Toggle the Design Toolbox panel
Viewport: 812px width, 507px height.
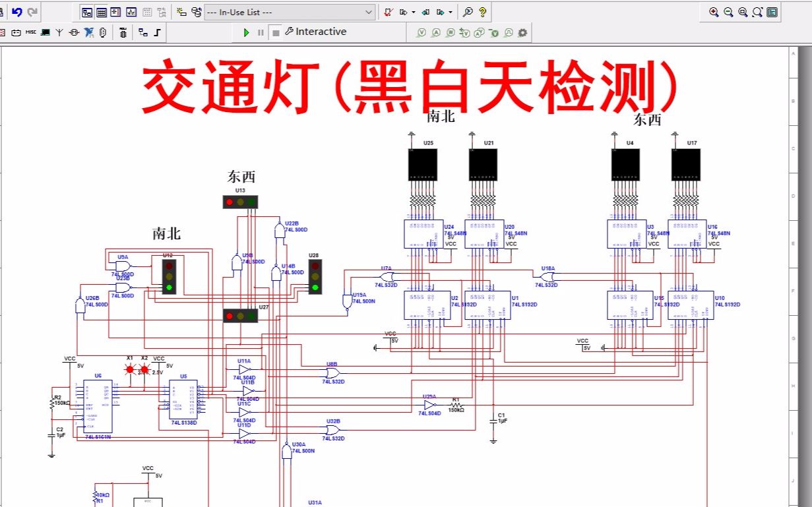coord(86,11)
